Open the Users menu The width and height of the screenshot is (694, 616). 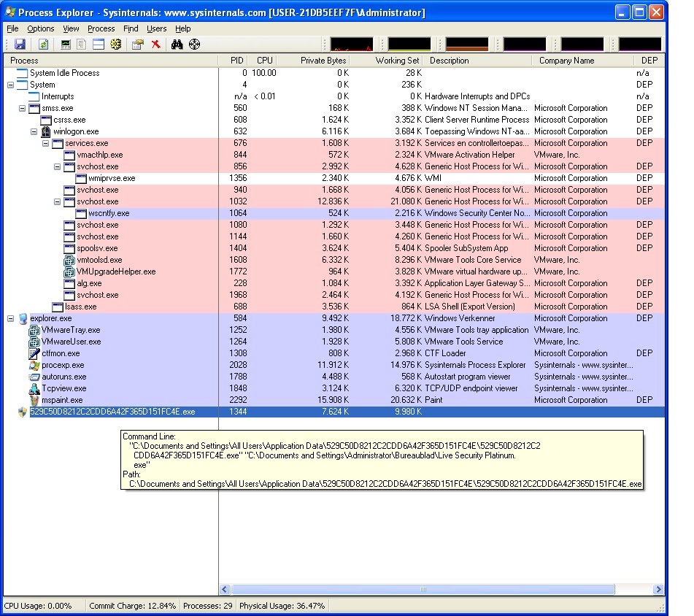click(x=157, y=28)
